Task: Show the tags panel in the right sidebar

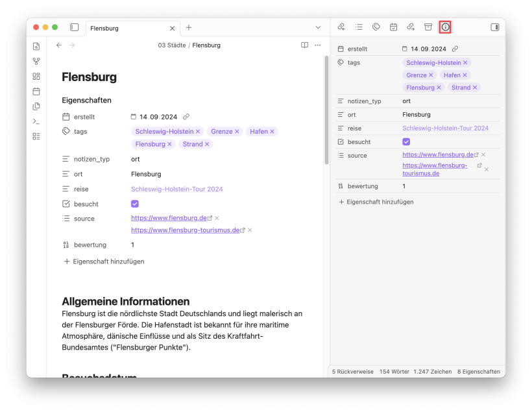Action: tap(376, 27)
